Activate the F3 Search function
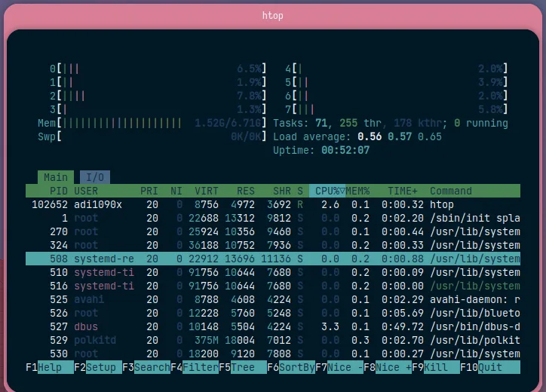 (x=146, y=367)
